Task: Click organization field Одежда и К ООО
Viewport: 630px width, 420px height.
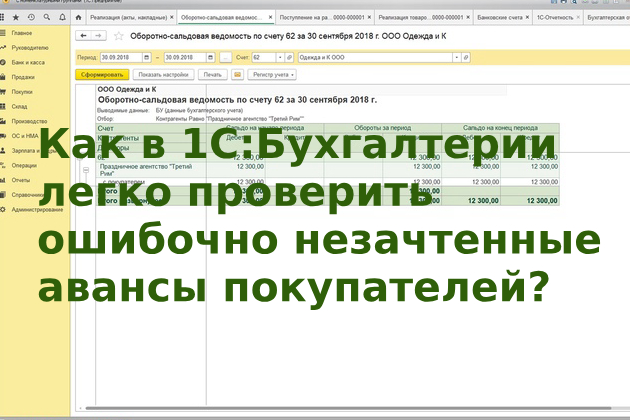Action: pos(375,57)
